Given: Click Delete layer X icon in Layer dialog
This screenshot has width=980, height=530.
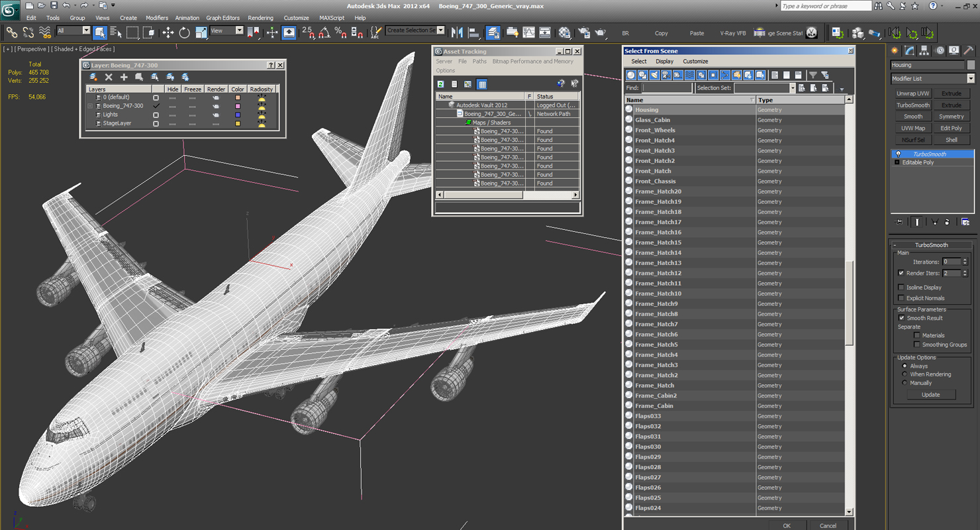Looking at the screenshot, I should 109,78.
